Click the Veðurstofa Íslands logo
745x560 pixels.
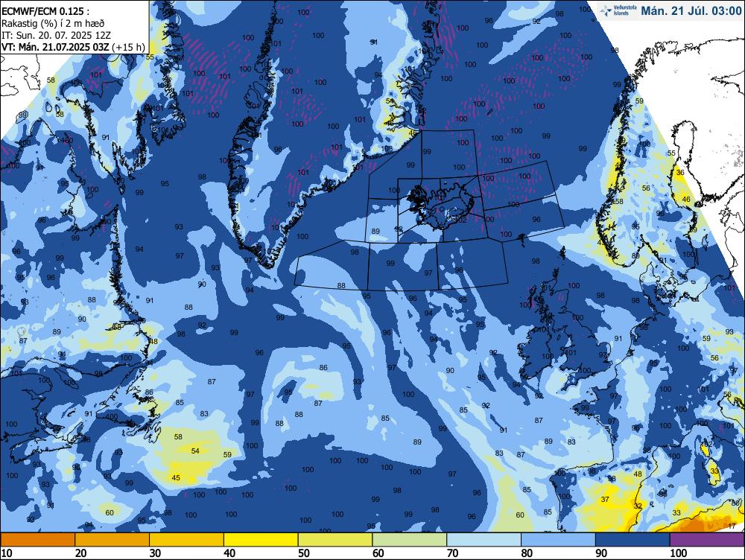[616, 10]
